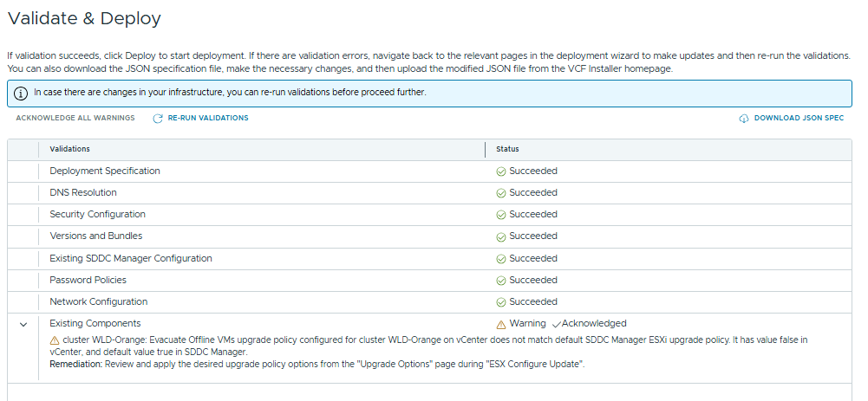Select the Security Configuration validation row
The height and width of the screenshot is (401, 868).
coord(97,215)
